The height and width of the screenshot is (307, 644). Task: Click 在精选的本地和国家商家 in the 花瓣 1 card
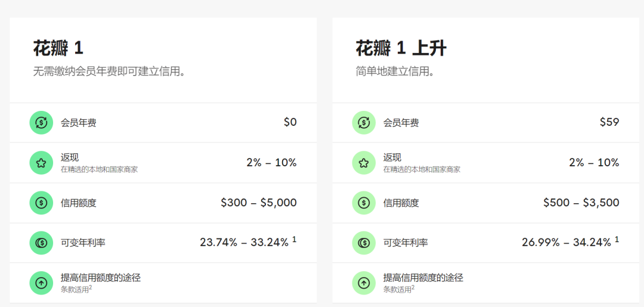point(100,169)
